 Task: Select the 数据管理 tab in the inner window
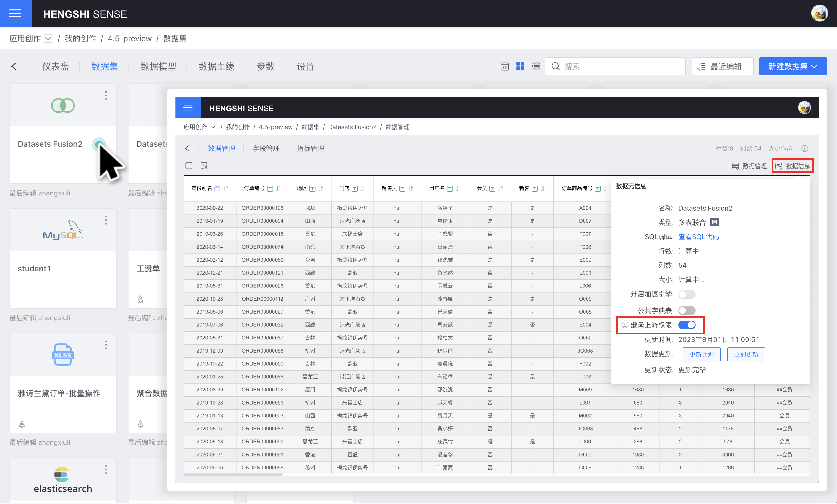point(221,149)
